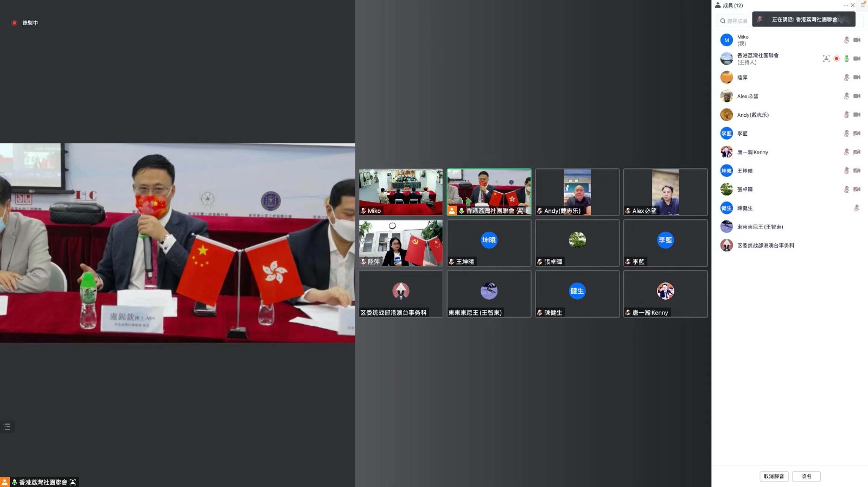868x487 pixels.
Task: Click the 取消靜音 unmute button
Action: point(774,476)
